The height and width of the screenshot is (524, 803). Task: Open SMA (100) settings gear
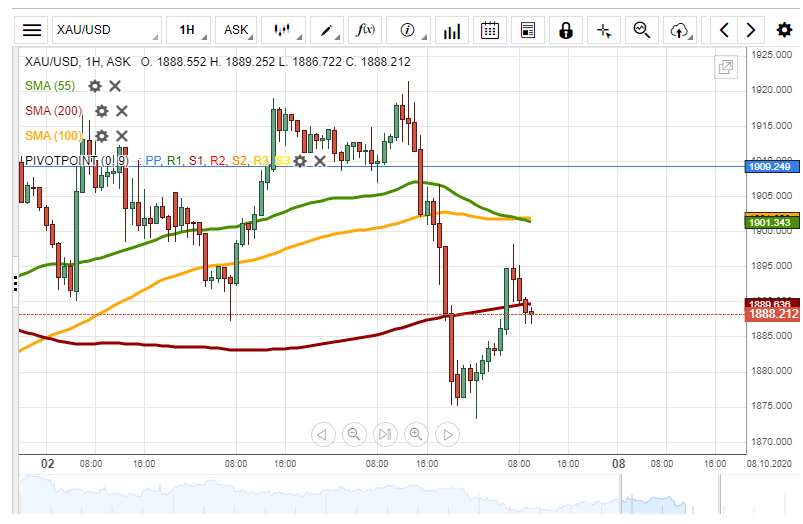tap(102, 136)
